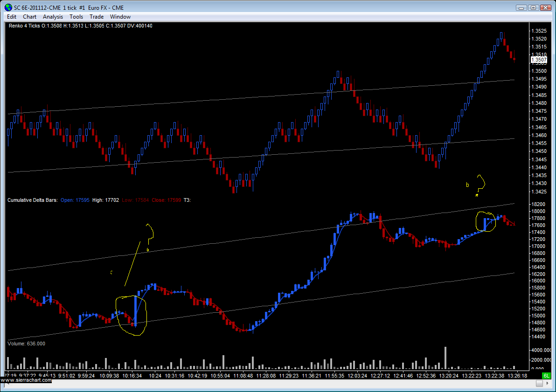This screenshot has height=392, width=556.
Task: Click the 11:08:48 time axis label
Action: tap(243, 375)
